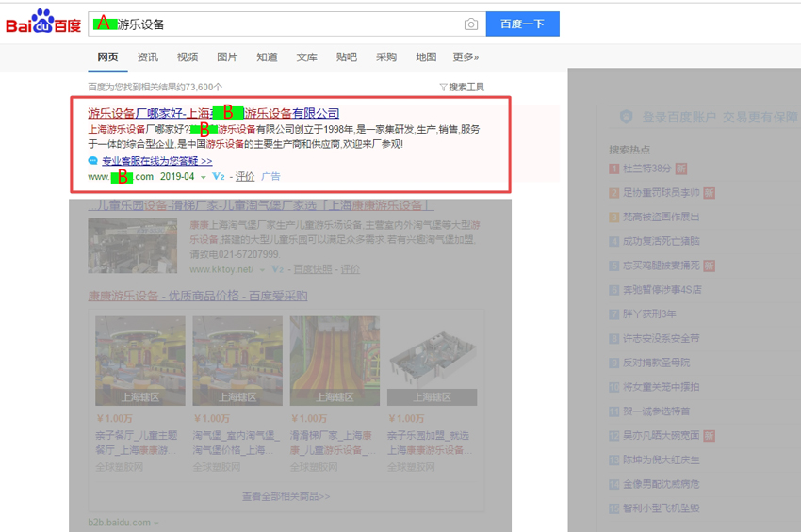
Task: Click 登录百度账户 交易更有保障 banner
Action: (719, 118)
